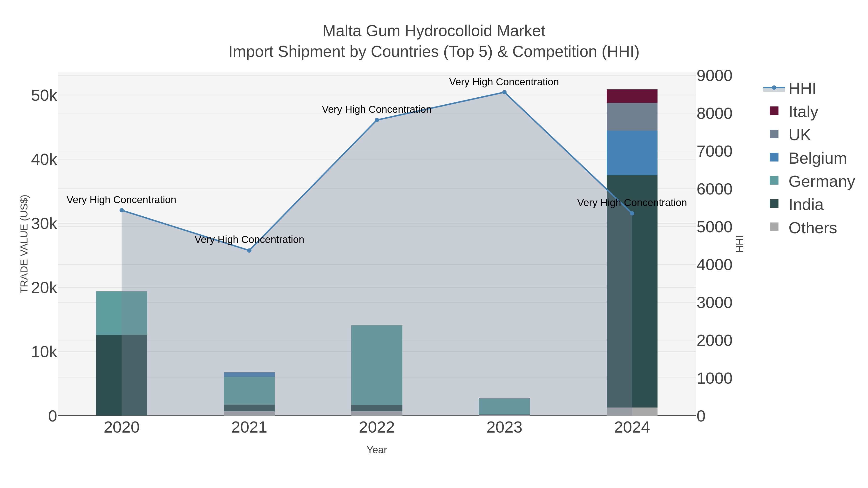
Task: Select the Germany segment of 2021 bar
Action: click(x=249, y=391)
